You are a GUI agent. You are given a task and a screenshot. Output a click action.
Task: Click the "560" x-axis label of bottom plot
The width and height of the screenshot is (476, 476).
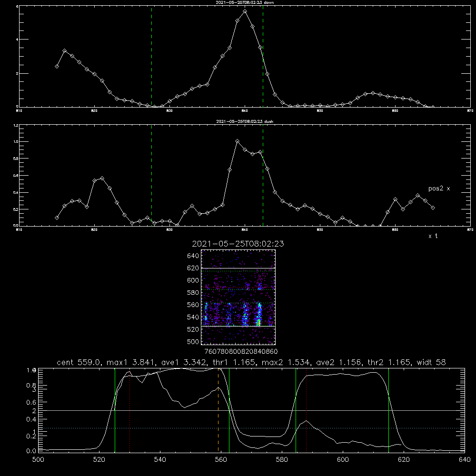(x=221, y=460)
